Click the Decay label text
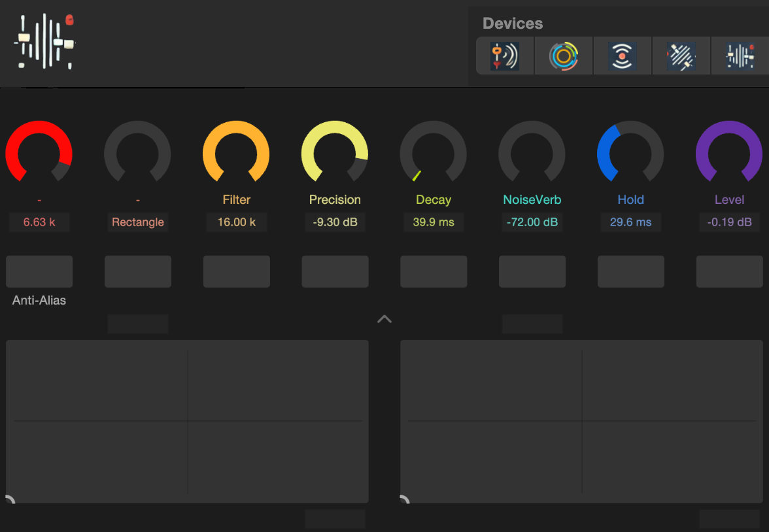 click(x=434, y=199)
